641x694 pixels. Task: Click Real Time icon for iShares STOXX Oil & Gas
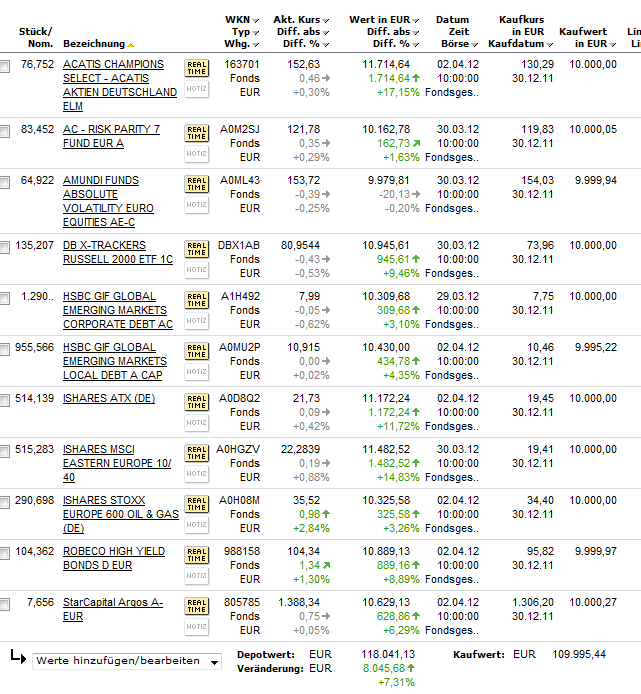[x=197, y=504]
